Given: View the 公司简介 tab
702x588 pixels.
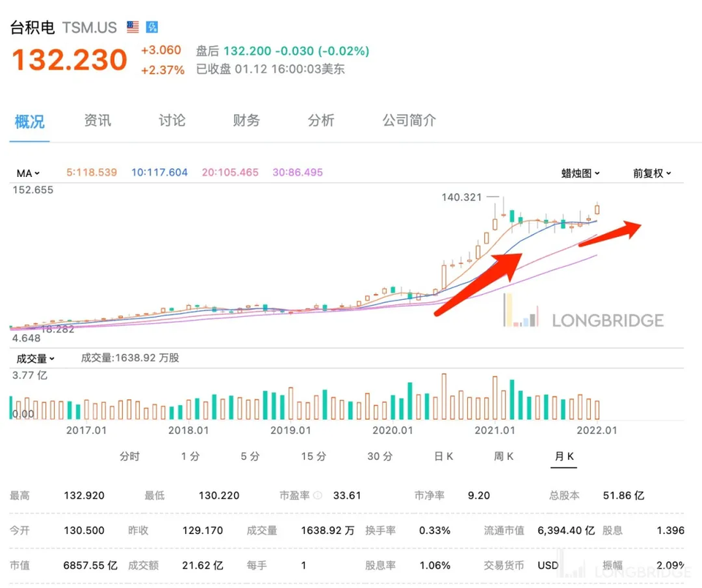Looking at the screenshot, I should point(409,121).
